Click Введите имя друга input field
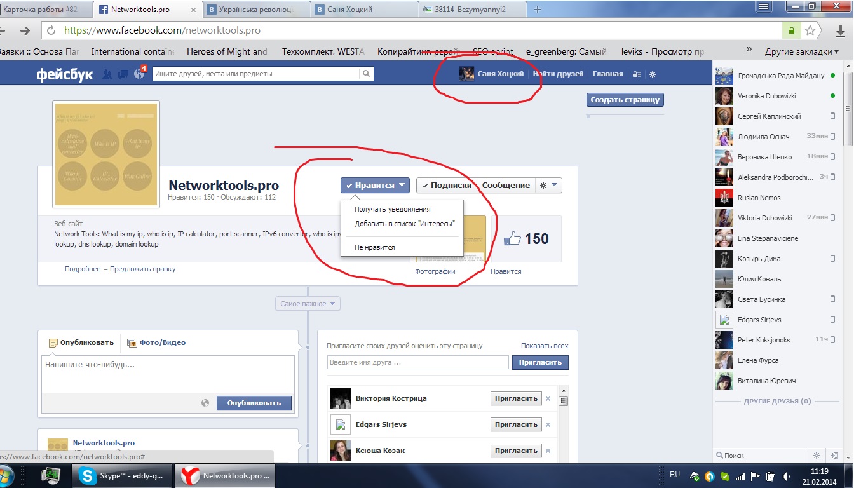This screenshot has height=488, width=868. [x=418, y=362]
